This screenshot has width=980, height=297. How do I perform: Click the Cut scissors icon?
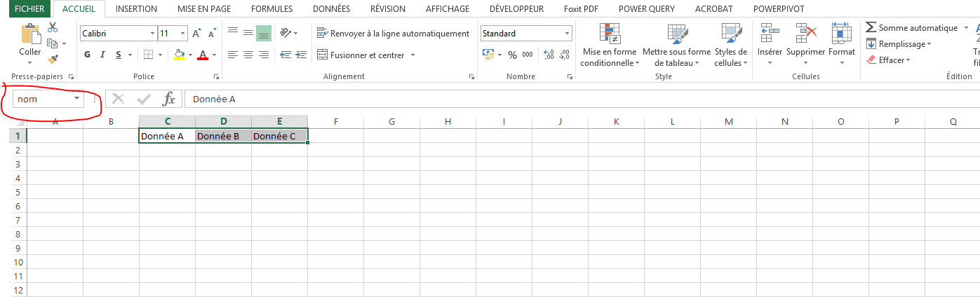(x=53, y=27)
